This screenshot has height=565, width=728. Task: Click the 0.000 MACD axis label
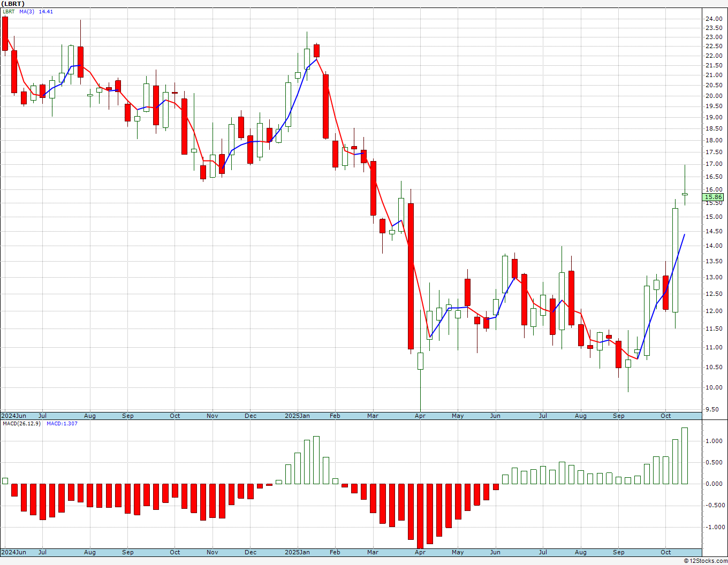point(714,484)
